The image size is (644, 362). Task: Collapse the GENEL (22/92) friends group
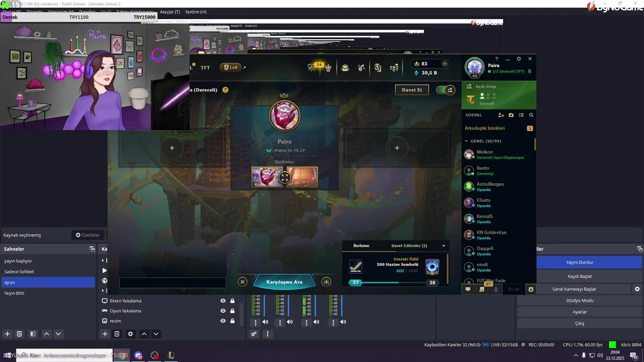(x=466, y=141)
